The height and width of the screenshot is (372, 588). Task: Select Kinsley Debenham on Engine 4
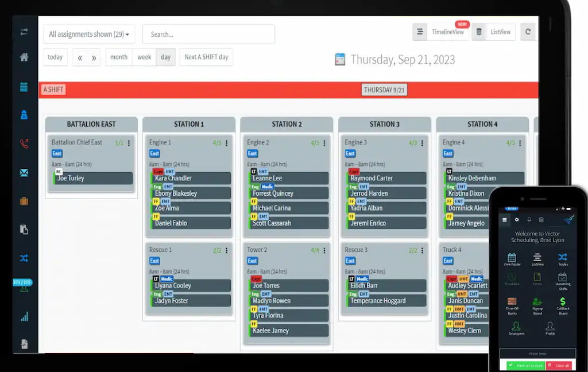pyautogui.click(x=485, y=178)
